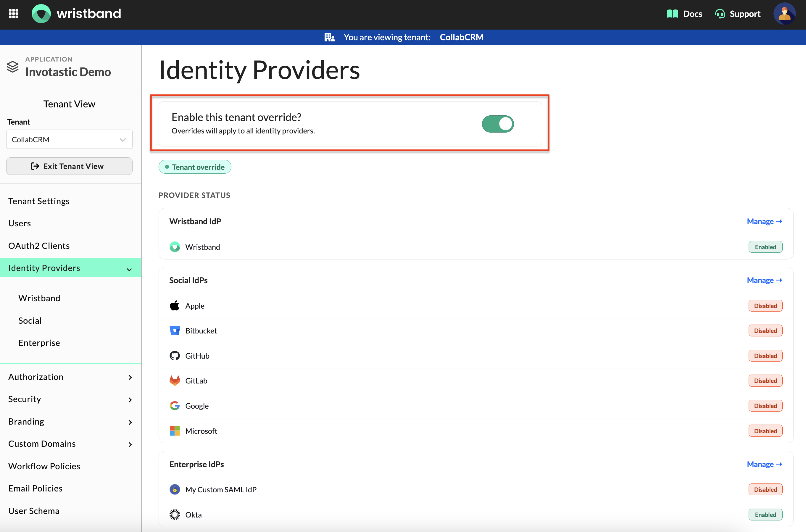Click the Okta row label

pyautogui.click(x=193, y=515)
